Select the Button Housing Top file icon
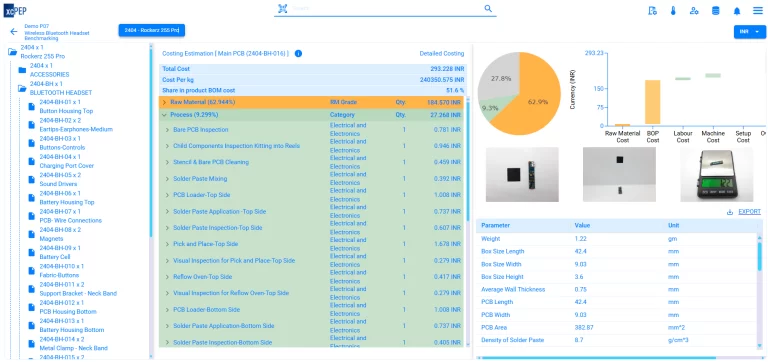The width and height of the screenshot is (768, 362). (32, 106)
